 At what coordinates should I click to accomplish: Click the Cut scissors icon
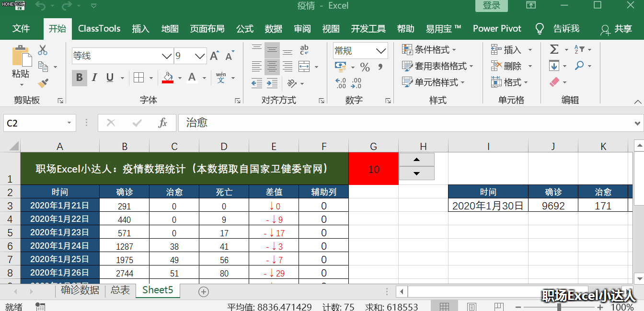pos(43,50)
